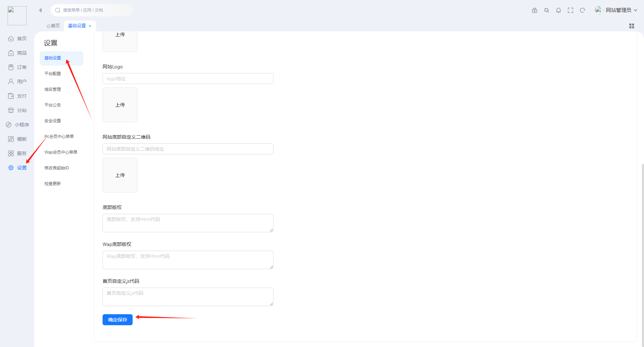Switch to the 首页 tab
The width and height of the screenshot is (644, 347).
tap(53, 26)
